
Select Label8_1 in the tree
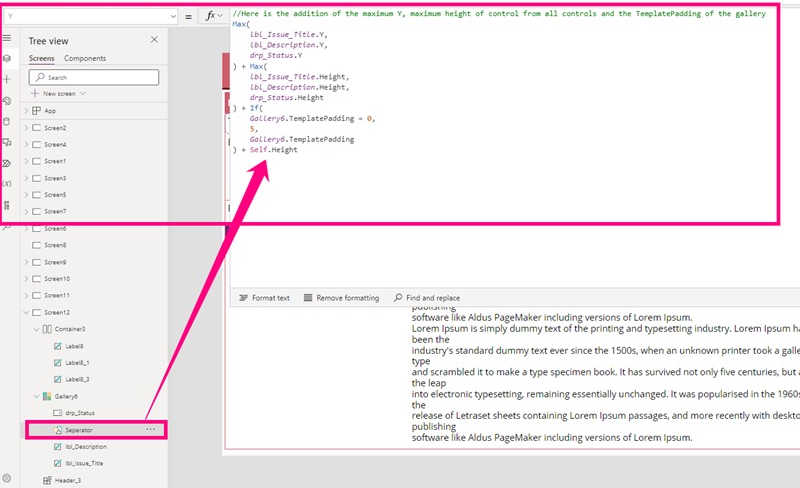[x=77, y=362]
